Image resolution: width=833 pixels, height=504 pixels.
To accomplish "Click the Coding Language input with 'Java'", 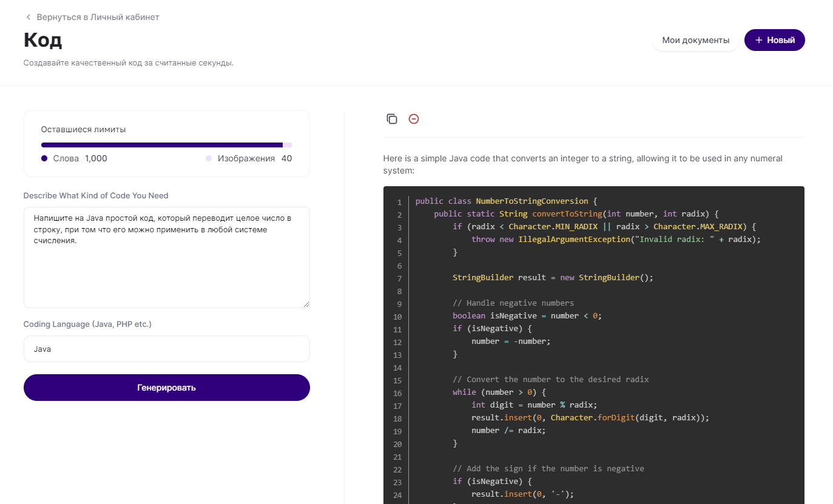I will [167, 349].
